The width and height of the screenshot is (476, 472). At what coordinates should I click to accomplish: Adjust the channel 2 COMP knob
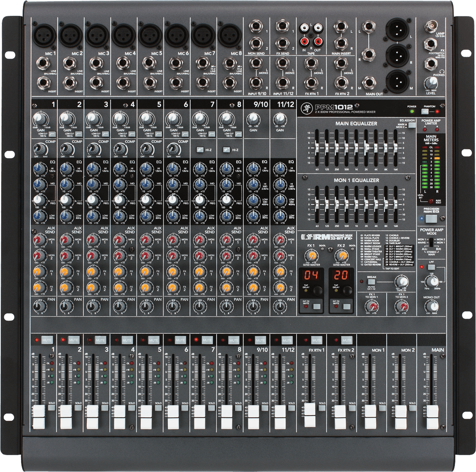[x=66, y=149]
